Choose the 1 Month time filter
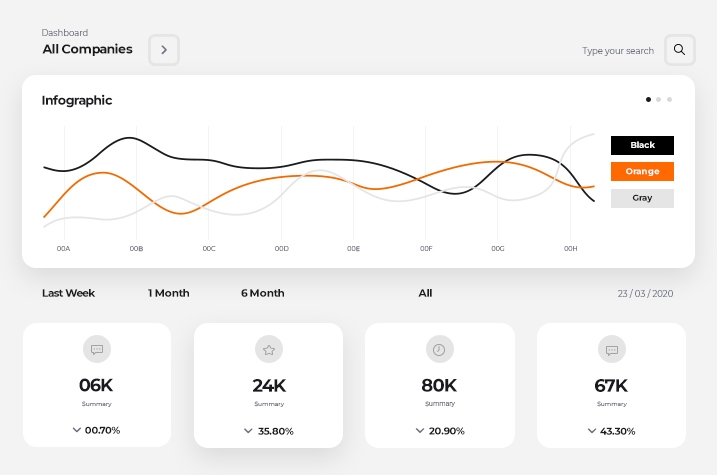The height and width of the screenshot is (475, 717). coord(168,293)
